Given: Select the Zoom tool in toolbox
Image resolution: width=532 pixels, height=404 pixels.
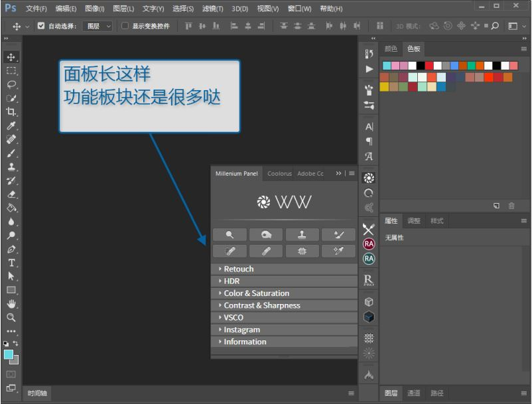Looking at the screenshot, I should pos(11,318).
